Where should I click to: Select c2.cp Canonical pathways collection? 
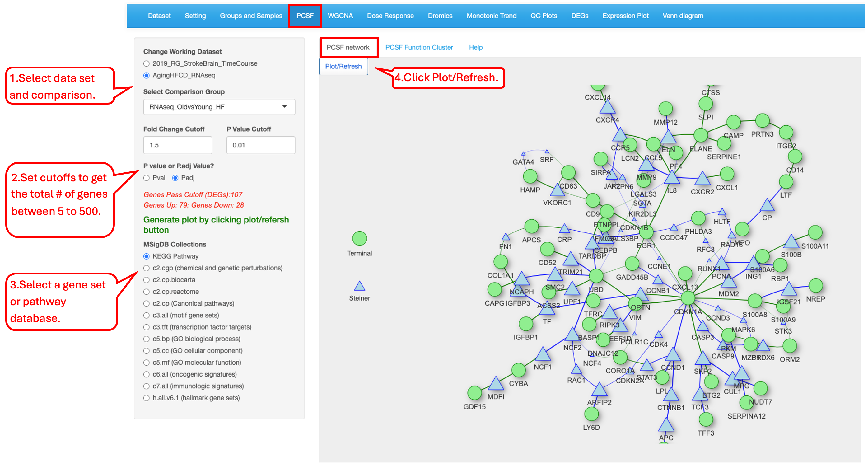[x=146, y=304]
